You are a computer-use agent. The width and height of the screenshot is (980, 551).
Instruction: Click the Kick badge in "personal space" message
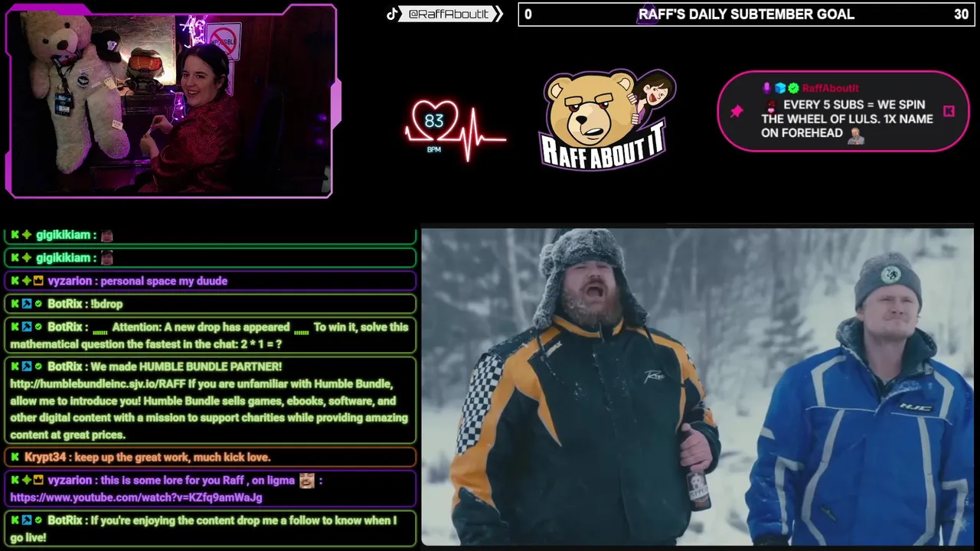click(15, 281)
